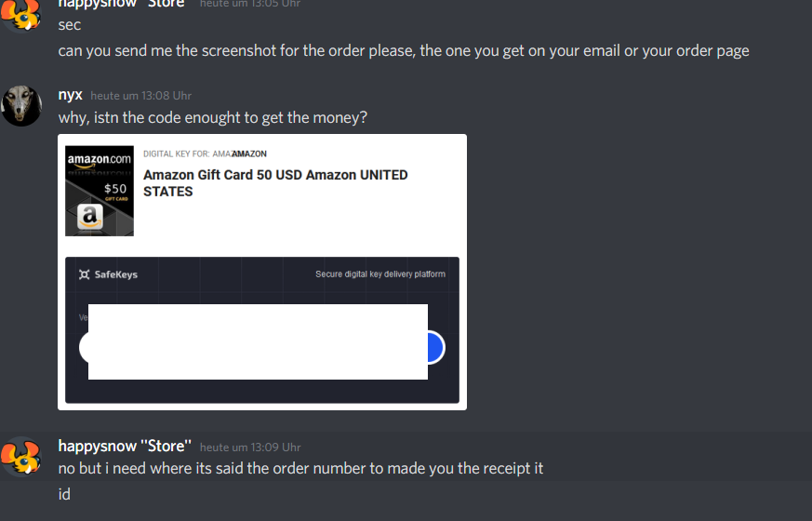Open the Amazon $50 gift card thumbnail
The image size is (812, 521).
point(100,191)
